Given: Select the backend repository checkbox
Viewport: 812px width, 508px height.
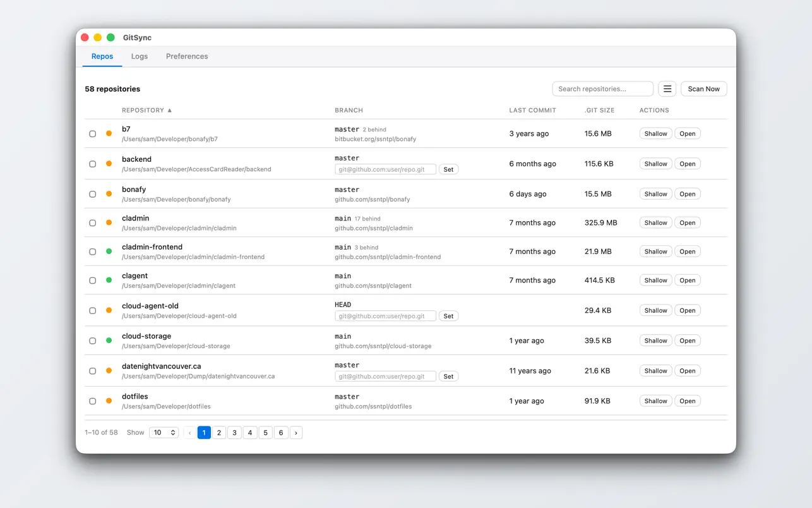Looking at the screenshot, I should (x=92, y=164).
